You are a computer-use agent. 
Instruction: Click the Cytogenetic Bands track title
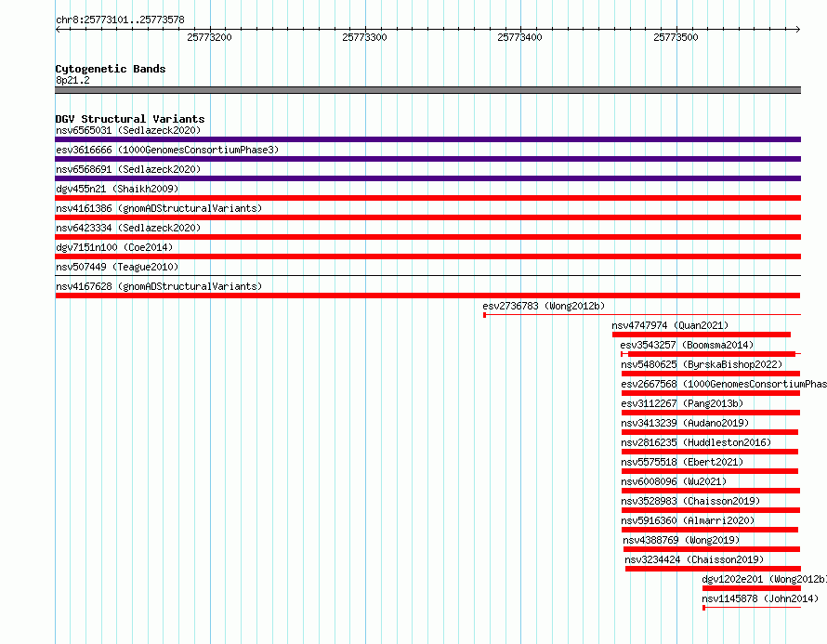[x=111, y=69]
